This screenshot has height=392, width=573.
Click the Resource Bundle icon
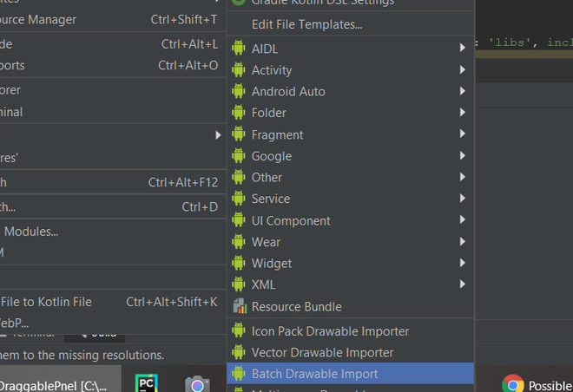[x=239, y=306]
